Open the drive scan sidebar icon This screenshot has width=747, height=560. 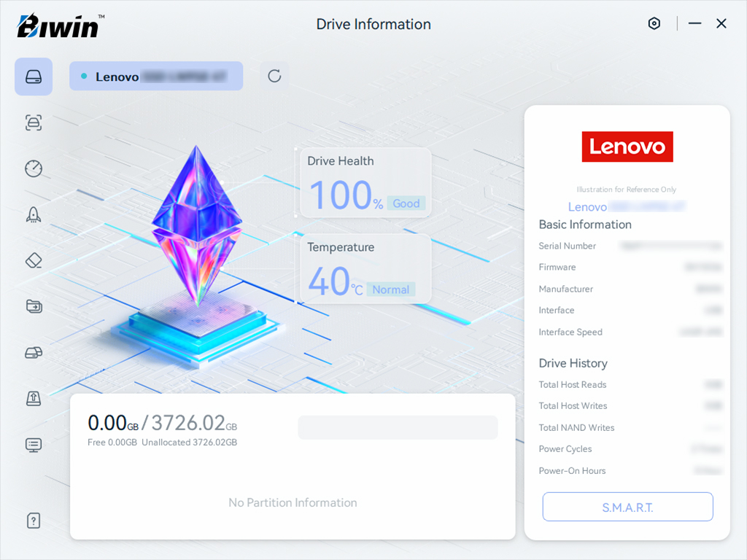click(34, 122)
